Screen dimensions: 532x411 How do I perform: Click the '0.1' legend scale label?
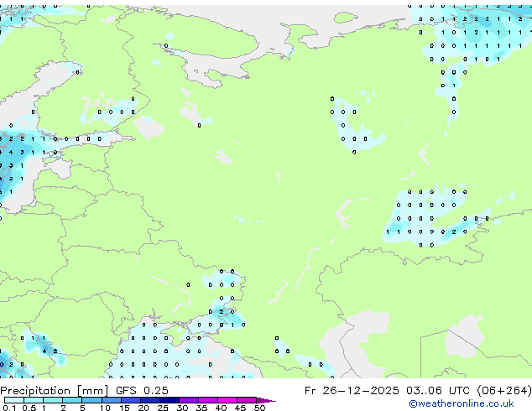pos(9,408)
